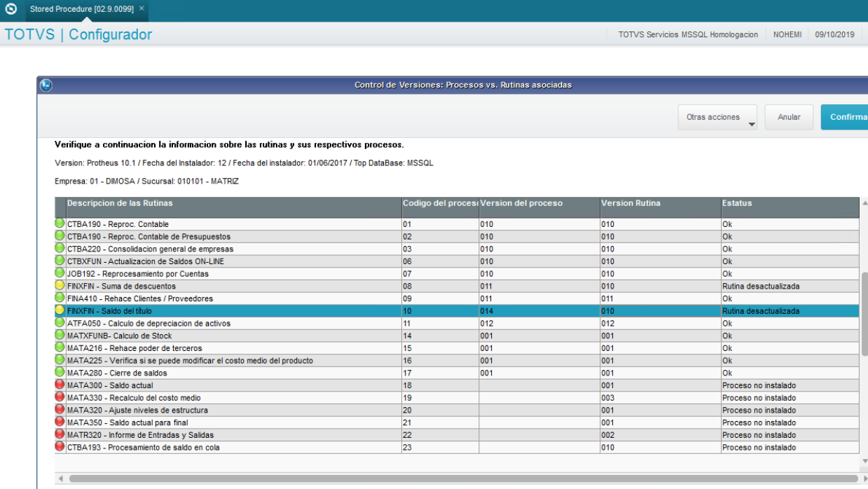Click the Confirmar button

[x=845, y=118]
